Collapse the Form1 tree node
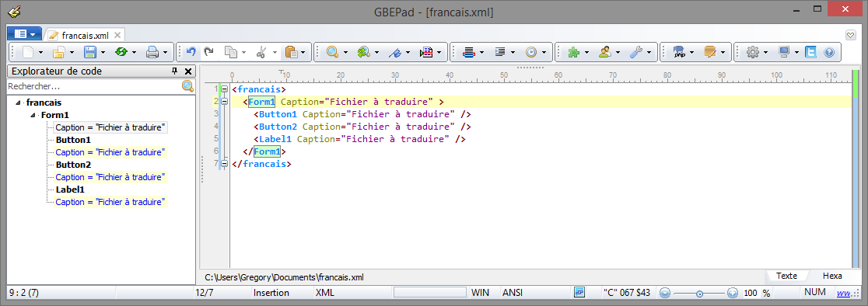 [x=33, y=116]
